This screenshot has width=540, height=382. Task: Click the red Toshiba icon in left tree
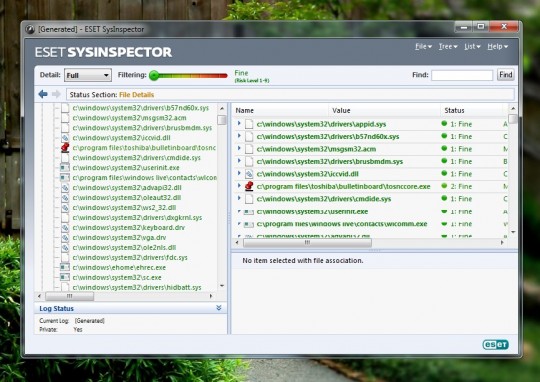65,148
